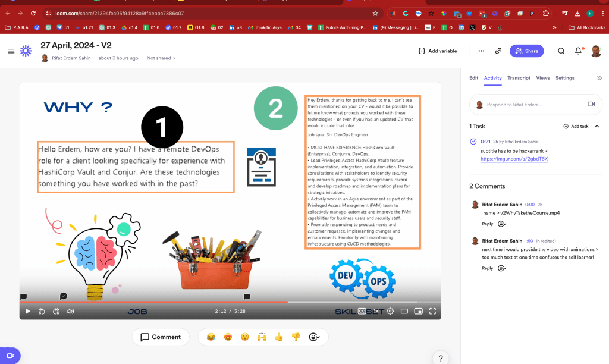Open the imgur.com/a/2gbdT6X link
609x364 pixels.
[x=514, y=159]
